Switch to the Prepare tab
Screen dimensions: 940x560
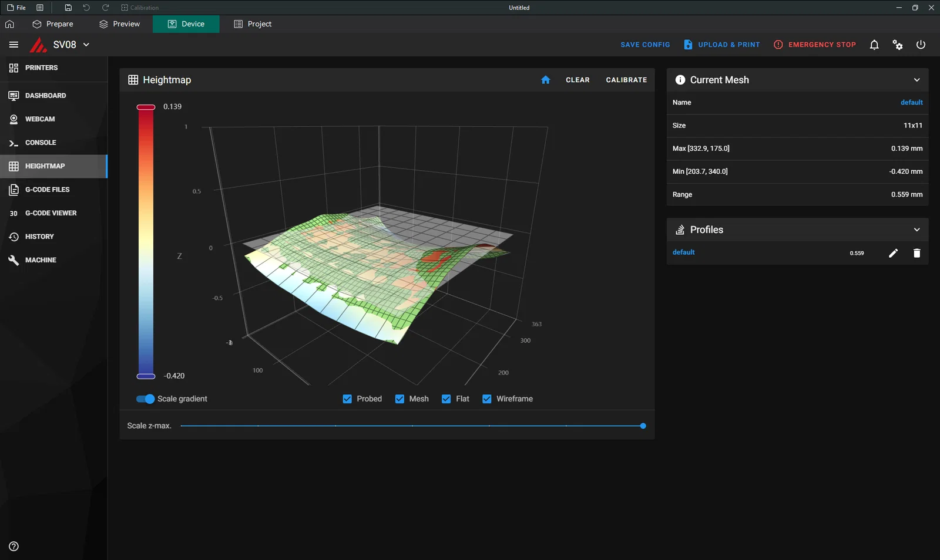[x=53, y=24]
